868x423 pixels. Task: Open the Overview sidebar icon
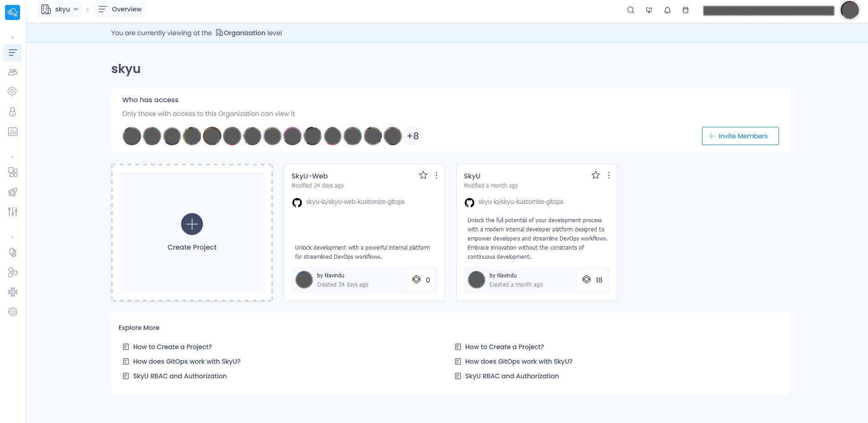13,52
